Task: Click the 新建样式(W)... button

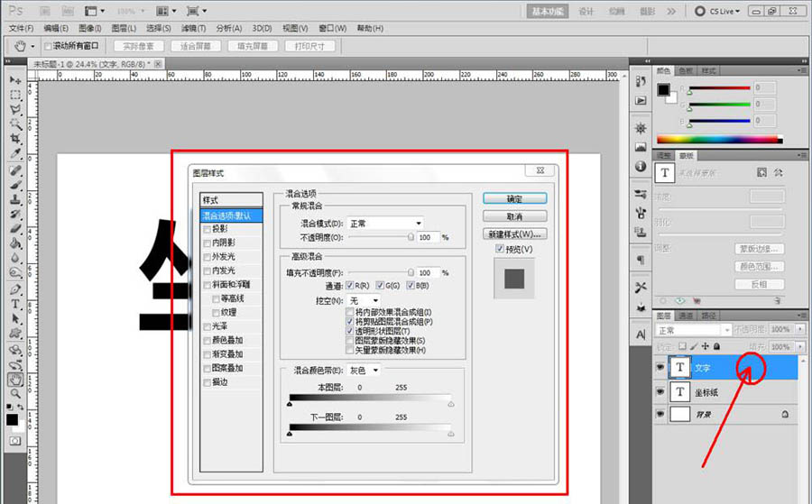Action: 515,234
